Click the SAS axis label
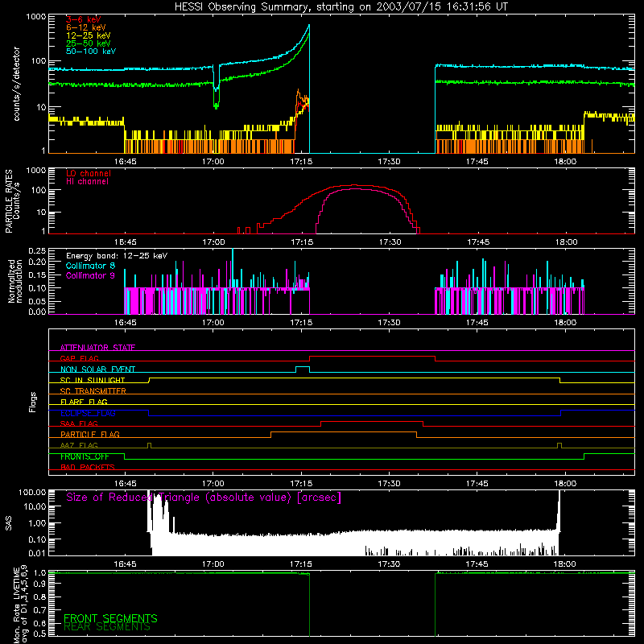Image resolution: width=644 pixels, height=644 pixels. 9,523
